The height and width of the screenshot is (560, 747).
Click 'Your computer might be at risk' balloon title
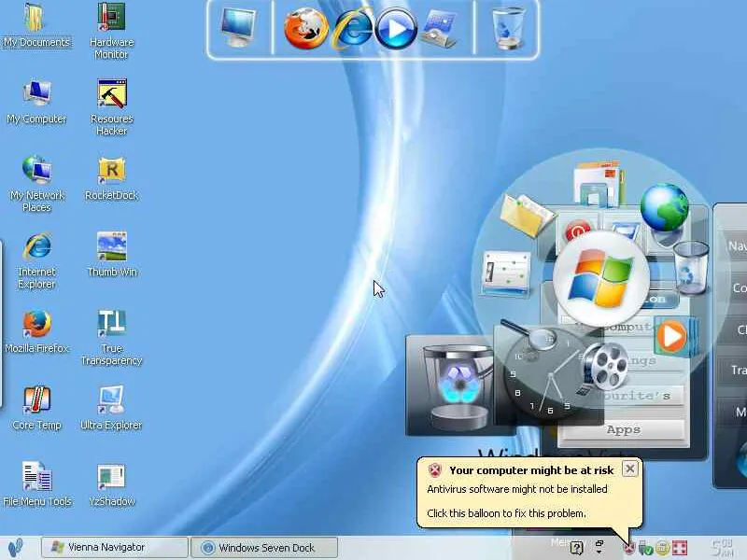531,470
